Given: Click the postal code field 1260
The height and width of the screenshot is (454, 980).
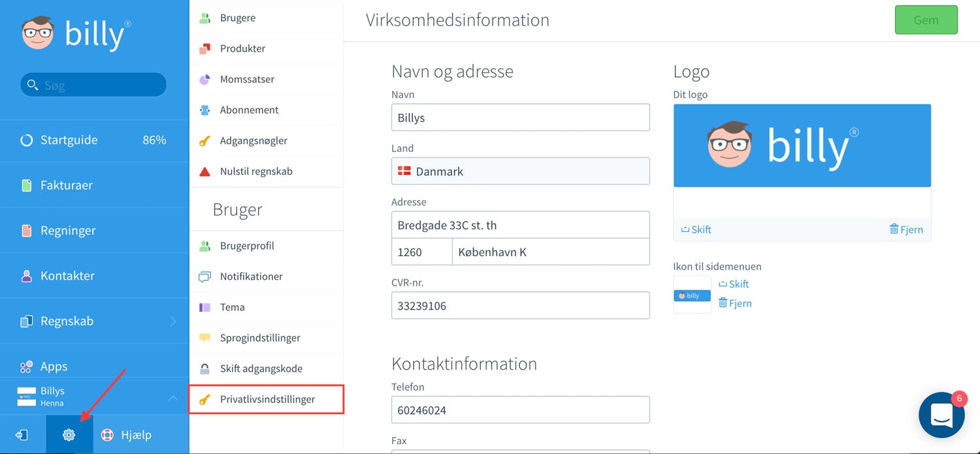Looking at the screenshot, I should click(421, 252).
